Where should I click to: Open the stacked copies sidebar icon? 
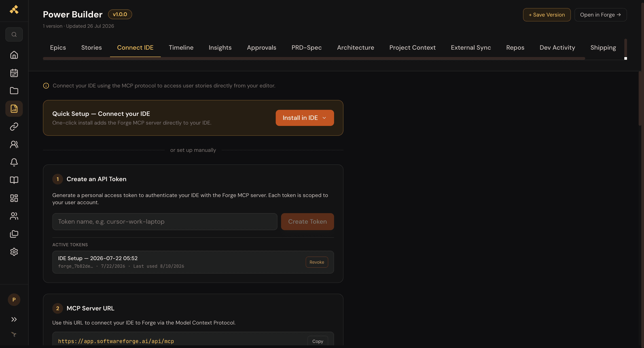(14, 234)
